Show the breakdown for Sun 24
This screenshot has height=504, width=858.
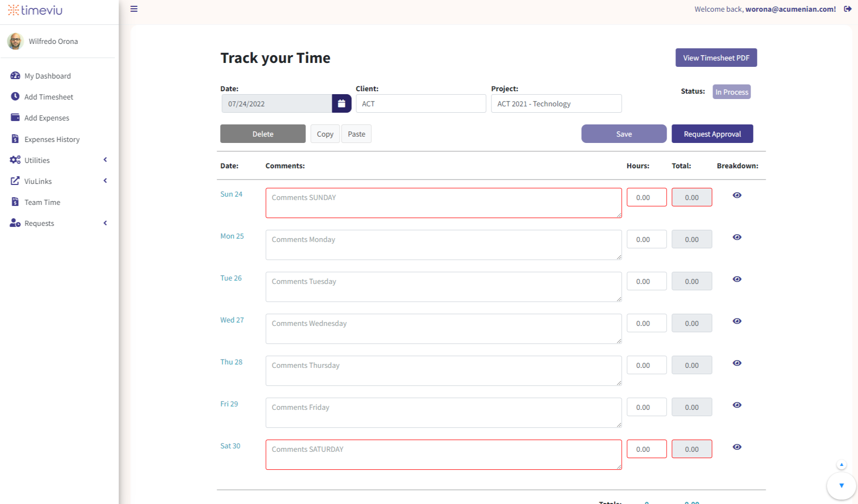[736, 195]
